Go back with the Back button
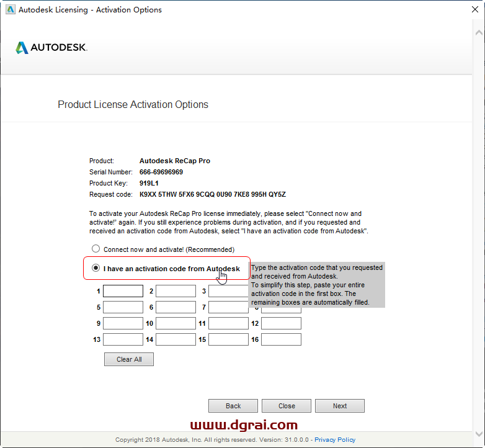The image size is (485, 448). (x=233, y=406)
